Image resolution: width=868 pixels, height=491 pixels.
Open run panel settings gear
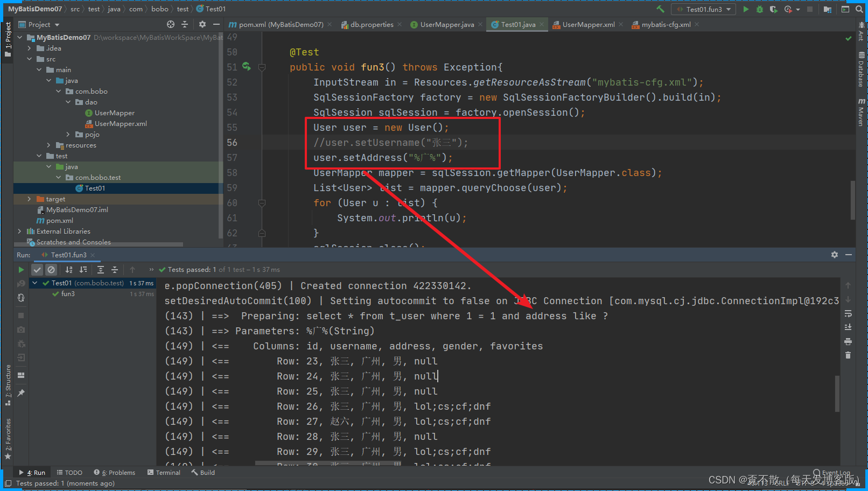(834, 254)
